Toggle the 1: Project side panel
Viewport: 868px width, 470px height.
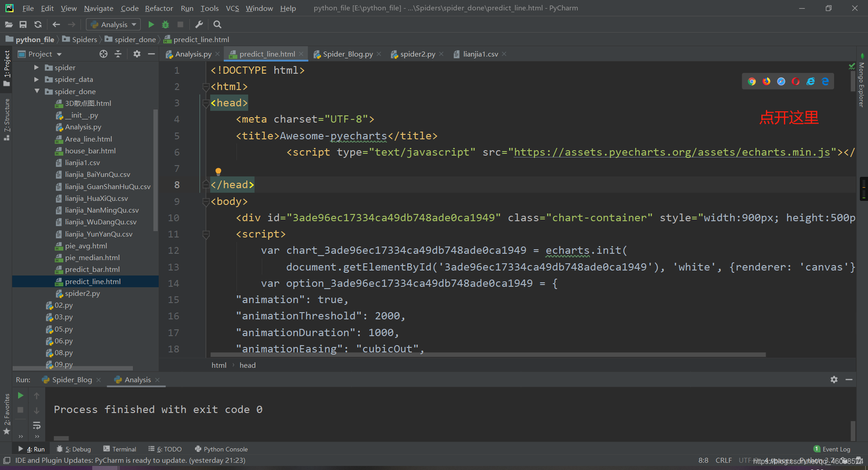tap(6, 68)
